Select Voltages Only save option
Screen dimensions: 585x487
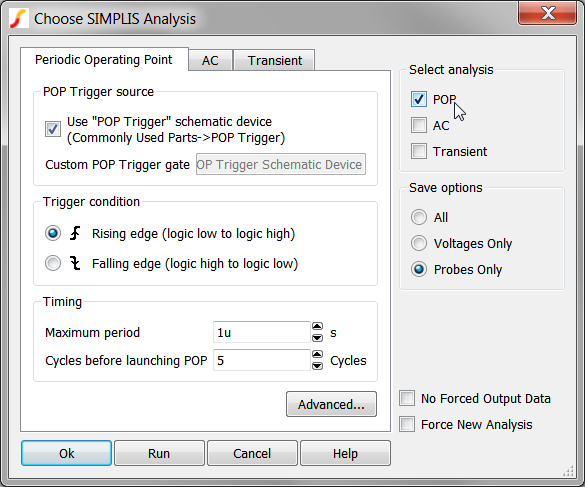(x=419, y=243)
